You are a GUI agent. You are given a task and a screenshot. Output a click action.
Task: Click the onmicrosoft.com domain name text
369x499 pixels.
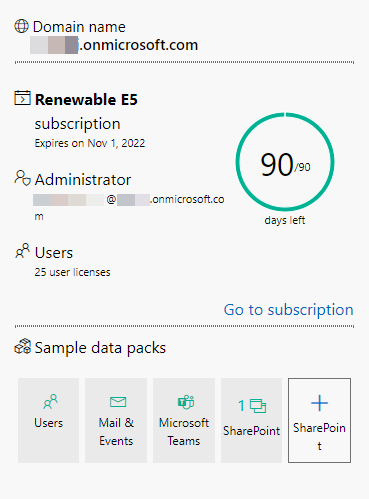tap(114, 45)
